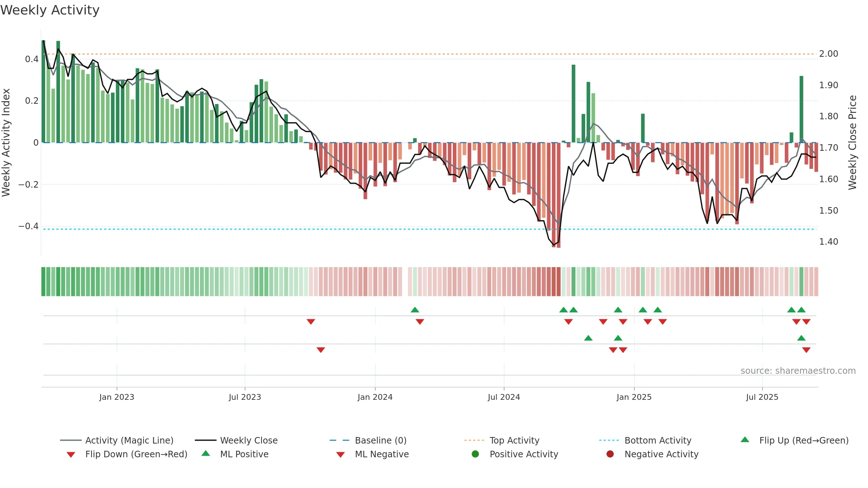Click the ML Negative legend triangle icon
The image size is (868, 488).
[x=340, y=455]
